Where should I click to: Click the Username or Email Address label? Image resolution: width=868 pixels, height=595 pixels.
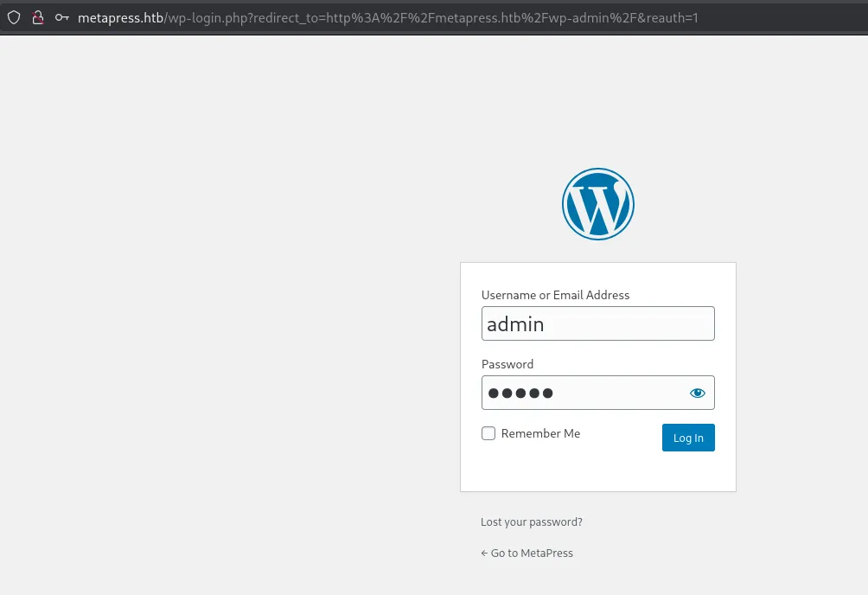coord(555,295)
